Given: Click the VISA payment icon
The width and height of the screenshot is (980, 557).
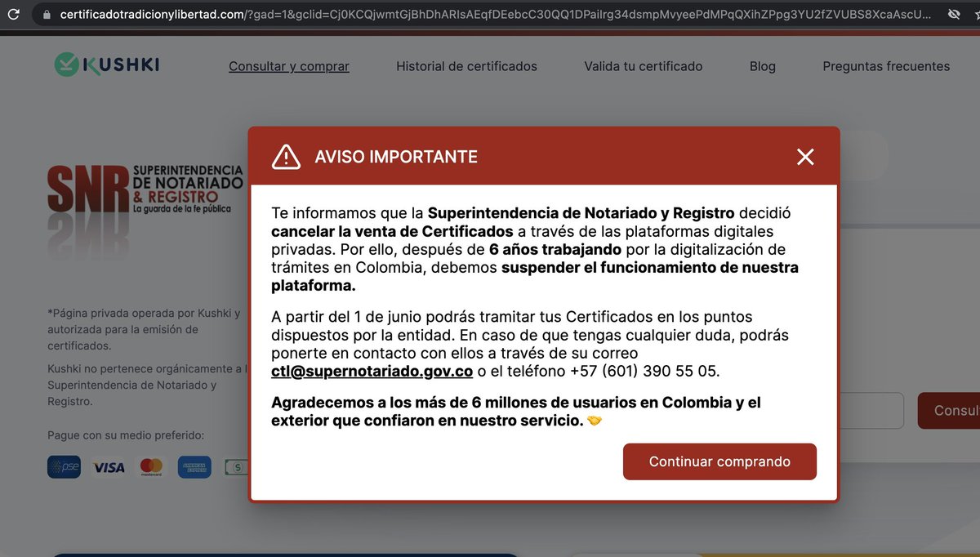Looking at the screenshot, I should click(x=109, y=467).
